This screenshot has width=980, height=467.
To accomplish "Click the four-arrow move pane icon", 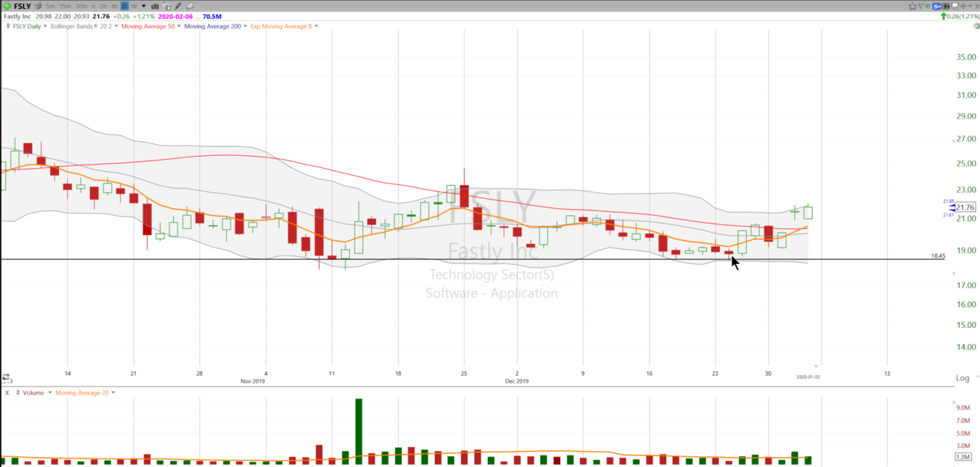I will (963, 6).
